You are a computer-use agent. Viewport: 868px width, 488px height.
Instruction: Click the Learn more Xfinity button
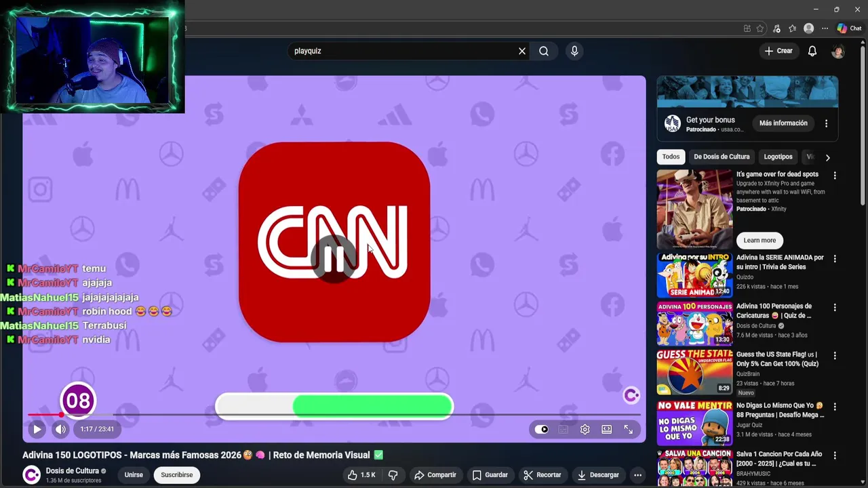[x=759, y=240]
